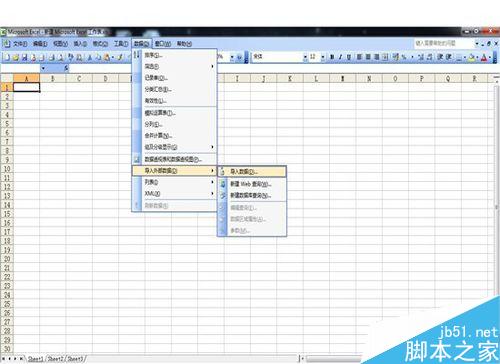Image resolution: width=500 pixels, height=364 pixels.
Task: Open the 编辑 (Edit) menu
Action: coord(40,44)
